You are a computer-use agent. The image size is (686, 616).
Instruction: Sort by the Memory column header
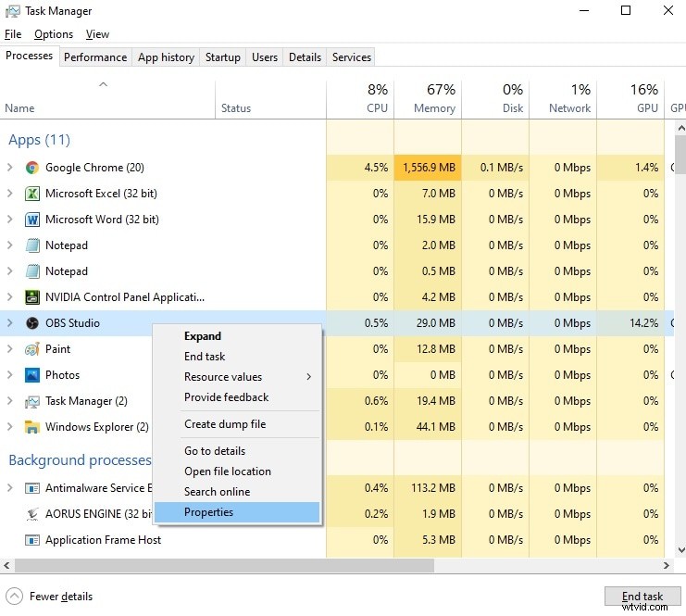click(x=428, y=99)
